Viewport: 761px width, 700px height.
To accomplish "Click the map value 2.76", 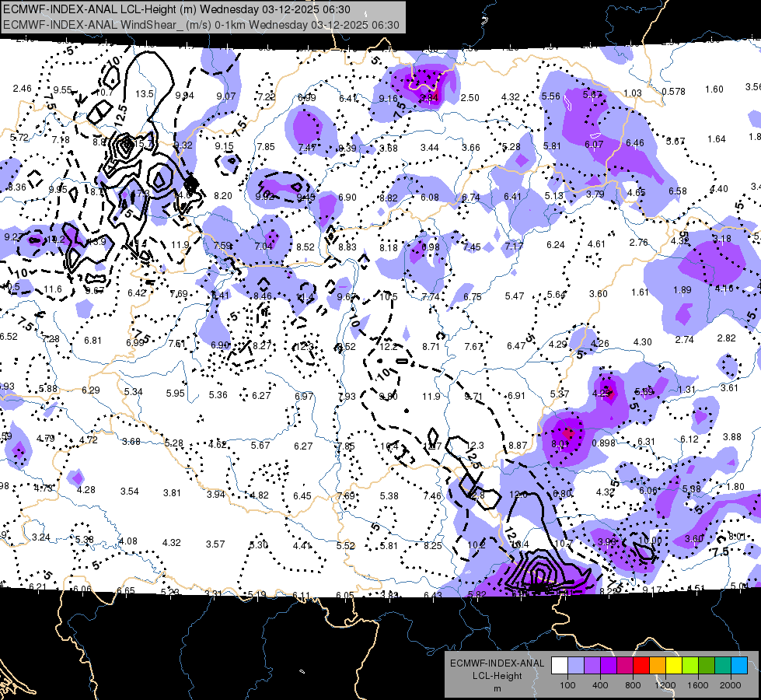I will [x=639, y=243].
